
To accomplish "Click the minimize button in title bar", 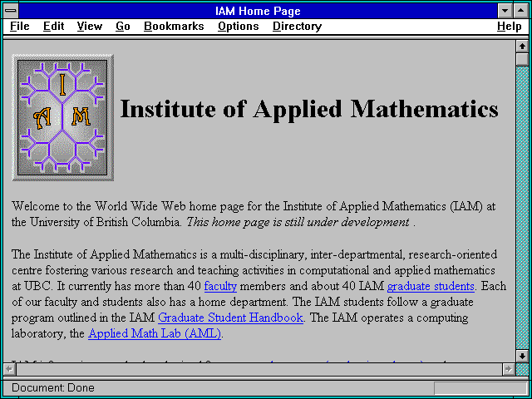I will [x=505, y=11].
